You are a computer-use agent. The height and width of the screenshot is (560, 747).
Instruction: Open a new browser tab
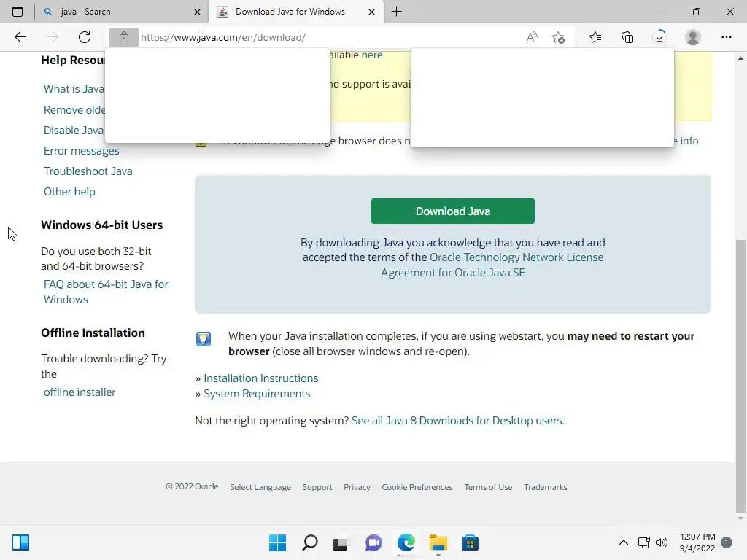coord(396,12)
